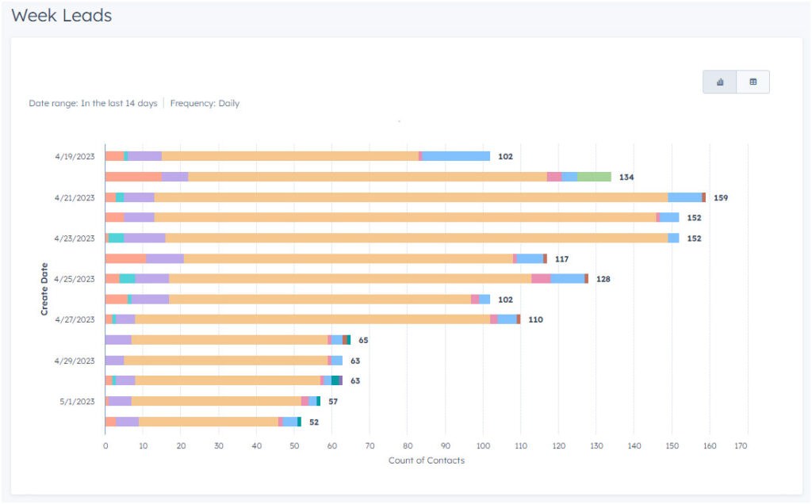Select the orange segment of the 4/21/2023 bar
Screen dimensions: 812x504
(x=411, y=197)
